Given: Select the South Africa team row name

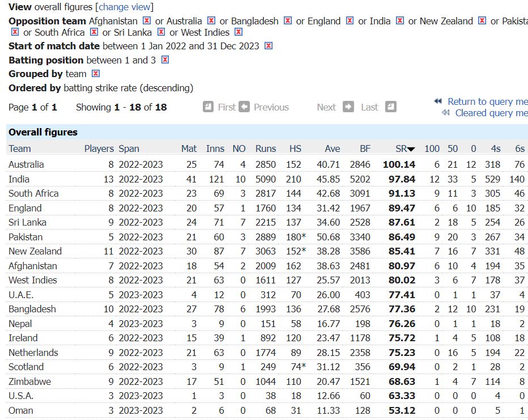Looking at the screenshot, I should (33, 193).
